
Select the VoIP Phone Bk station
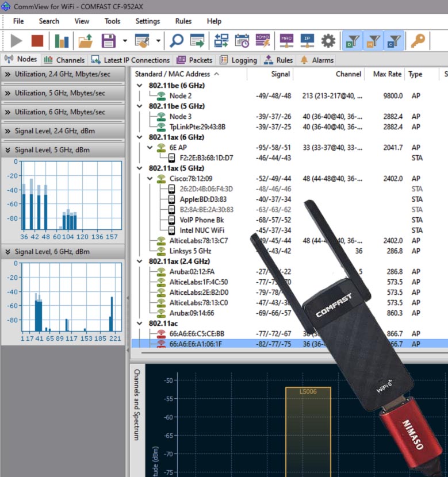289,220
